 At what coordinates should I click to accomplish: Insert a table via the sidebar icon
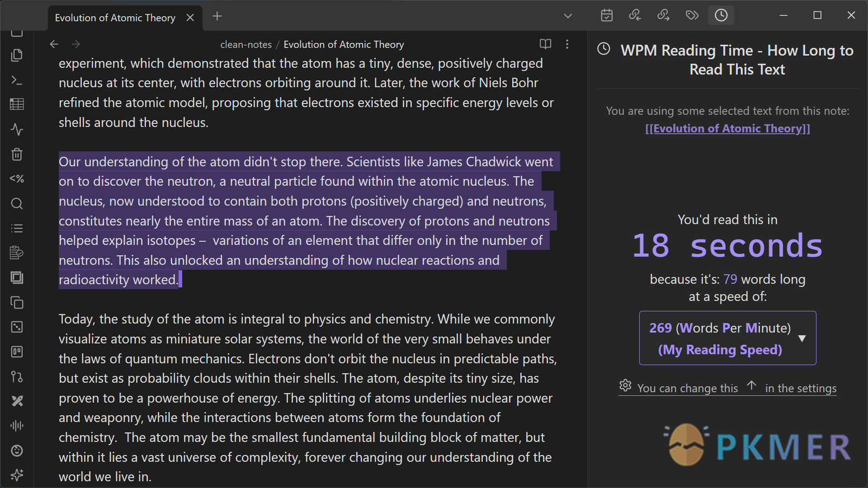click(17, 104)
